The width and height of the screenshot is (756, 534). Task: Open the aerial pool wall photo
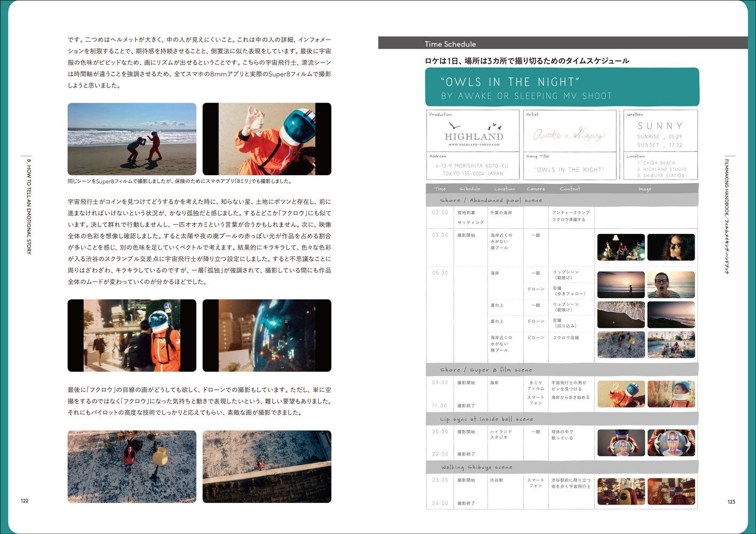click(x=267, y=467)
